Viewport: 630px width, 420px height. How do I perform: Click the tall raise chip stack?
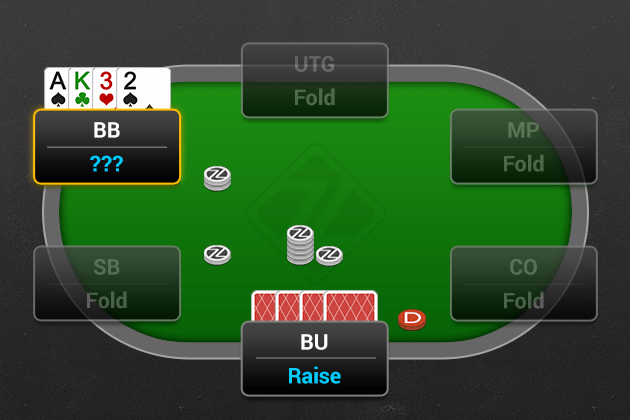(300, 245)
